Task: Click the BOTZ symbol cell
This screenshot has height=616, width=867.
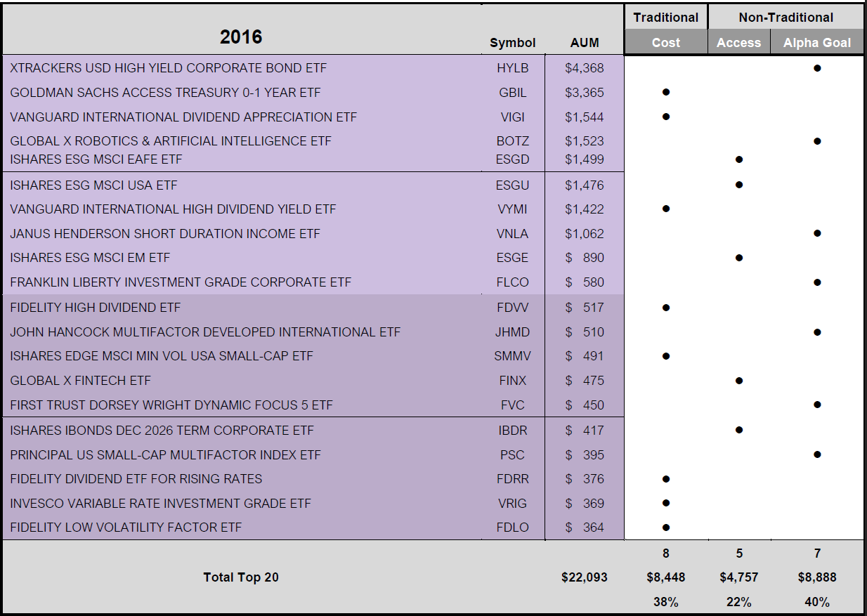Action: point(512,140)
